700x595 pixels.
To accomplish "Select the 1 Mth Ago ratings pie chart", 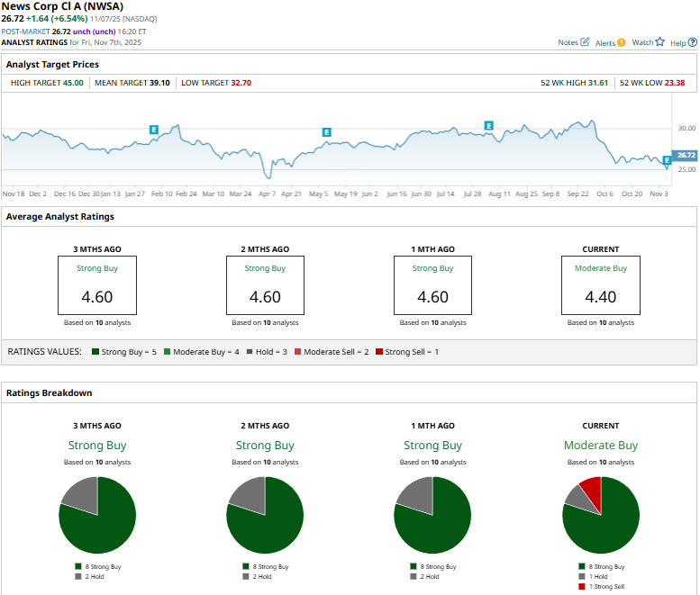I will click(x=432, y=516).
